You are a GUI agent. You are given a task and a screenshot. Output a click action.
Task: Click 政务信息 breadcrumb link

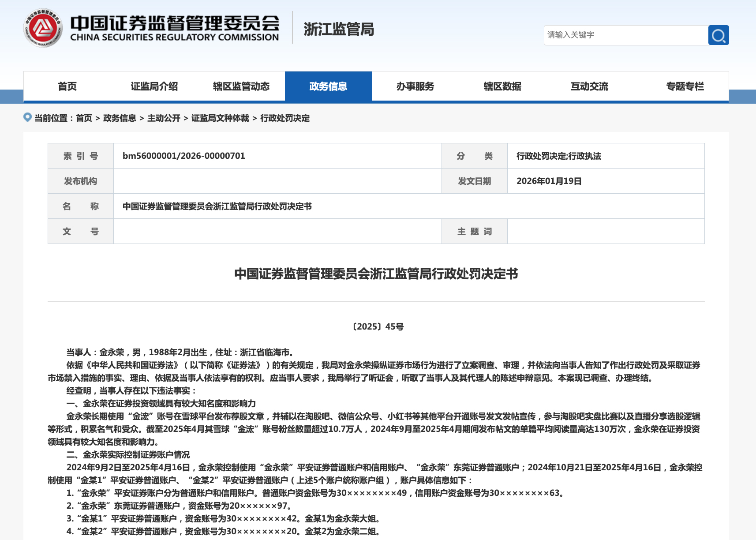tap(120, 118)
